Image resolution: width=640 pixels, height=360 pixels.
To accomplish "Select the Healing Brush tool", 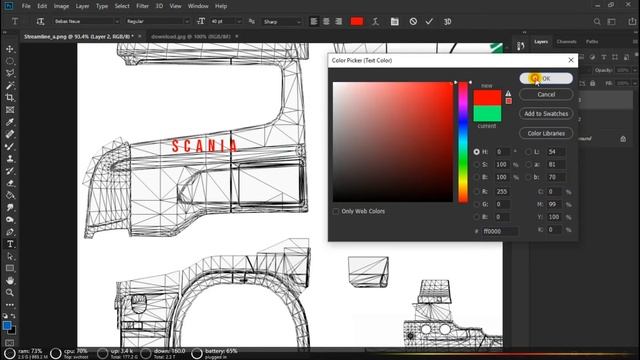I will point(10,134).
